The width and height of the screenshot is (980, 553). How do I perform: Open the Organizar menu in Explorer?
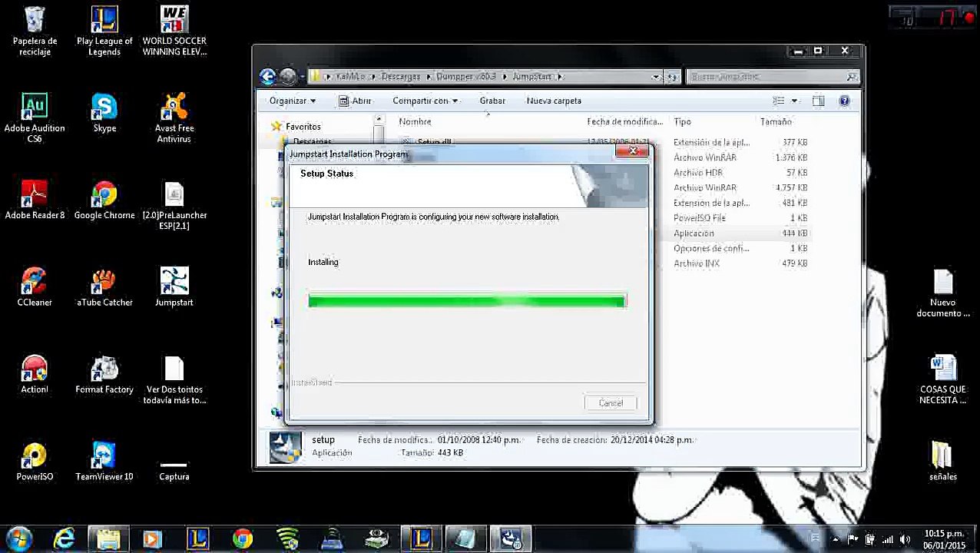pyautogui.click(x=292, y=101)
